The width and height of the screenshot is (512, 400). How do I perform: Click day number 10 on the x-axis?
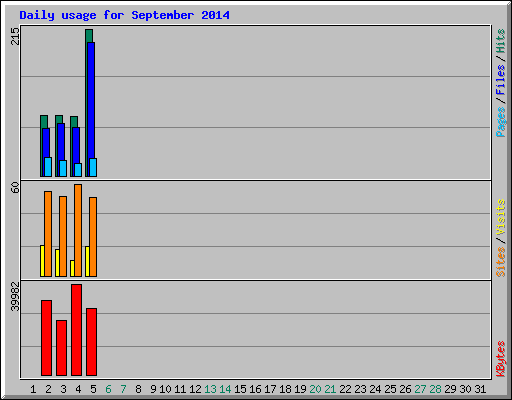[x=165, y=389]
